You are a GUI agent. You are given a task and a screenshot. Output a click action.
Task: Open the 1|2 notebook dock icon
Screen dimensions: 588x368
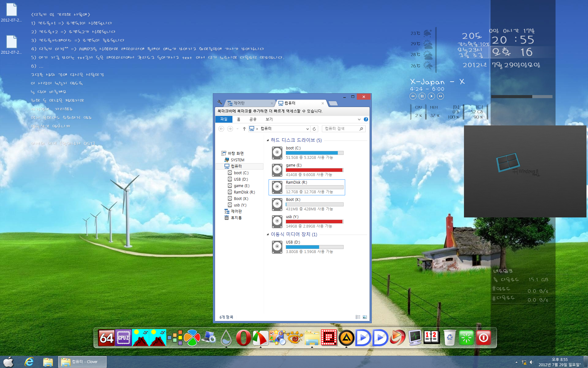432,338
